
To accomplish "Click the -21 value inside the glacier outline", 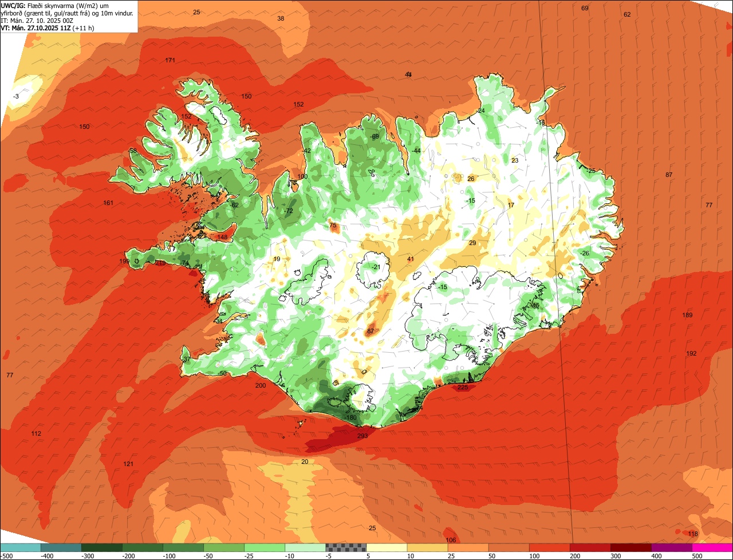I will coord(375,267).
